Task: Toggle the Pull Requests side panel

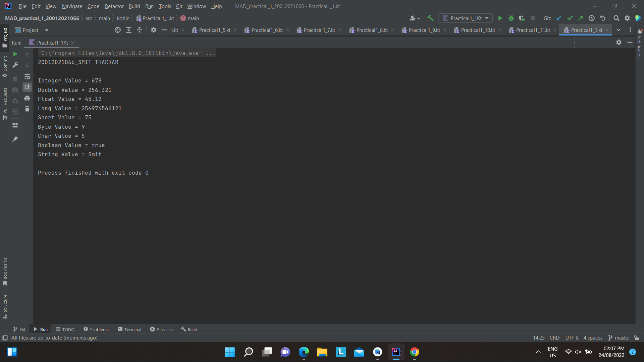Action: [x=5, y=104]
